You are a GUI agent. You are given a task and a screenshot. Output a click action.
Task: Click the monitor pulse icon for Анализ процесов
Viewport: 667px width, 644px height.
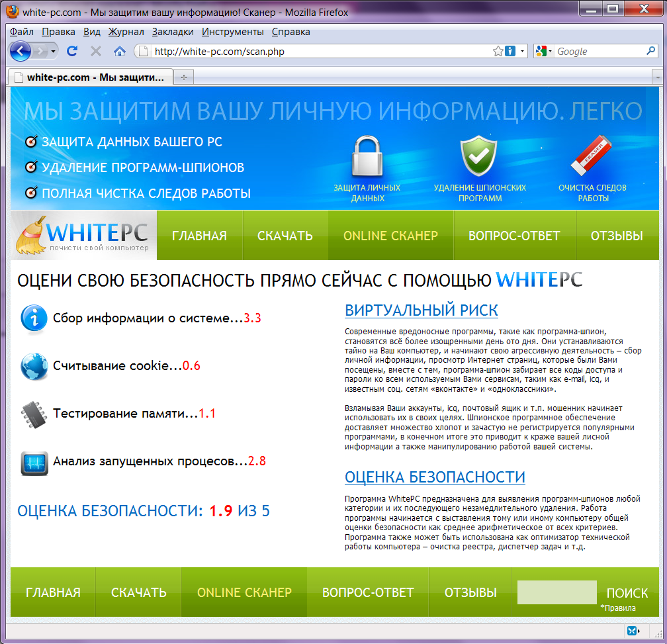[34, 463]
